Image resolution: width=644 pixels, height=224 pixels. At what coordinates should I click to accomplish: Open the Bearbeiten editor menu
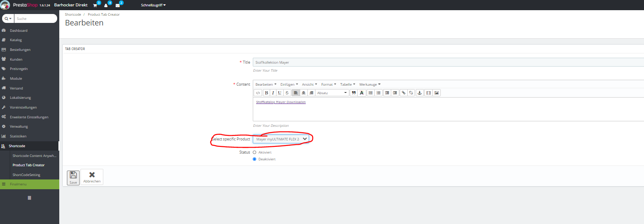point(266,84)
